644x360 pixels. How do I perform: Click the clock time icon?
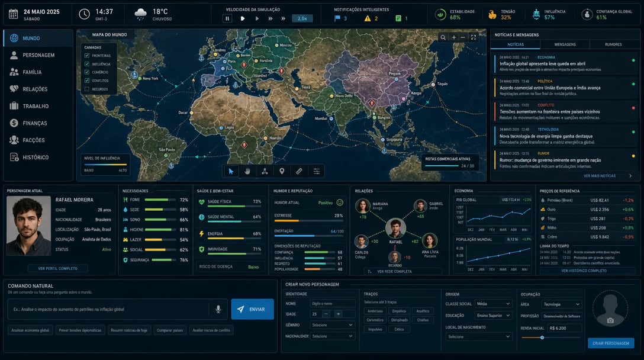pyautogui.click(x=84, y=14)
